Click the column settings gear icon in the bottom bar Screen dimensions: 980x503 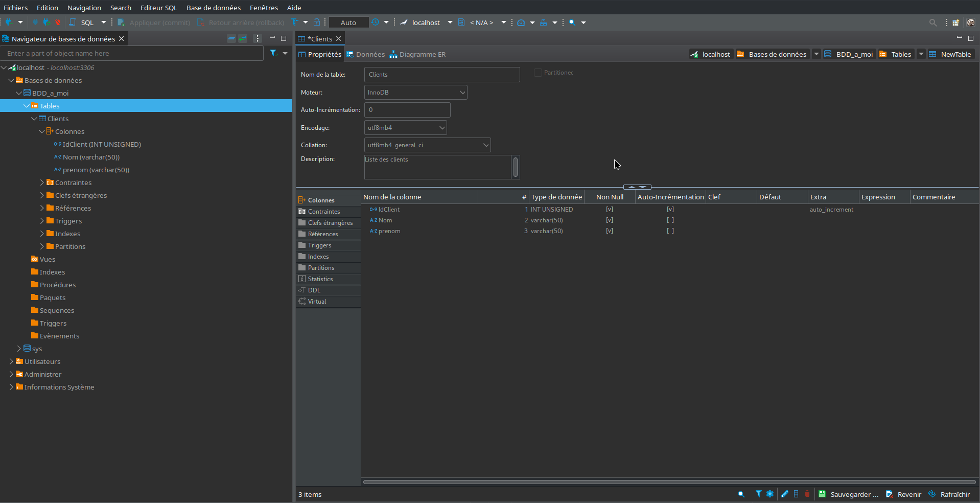[x=770, y=494]
